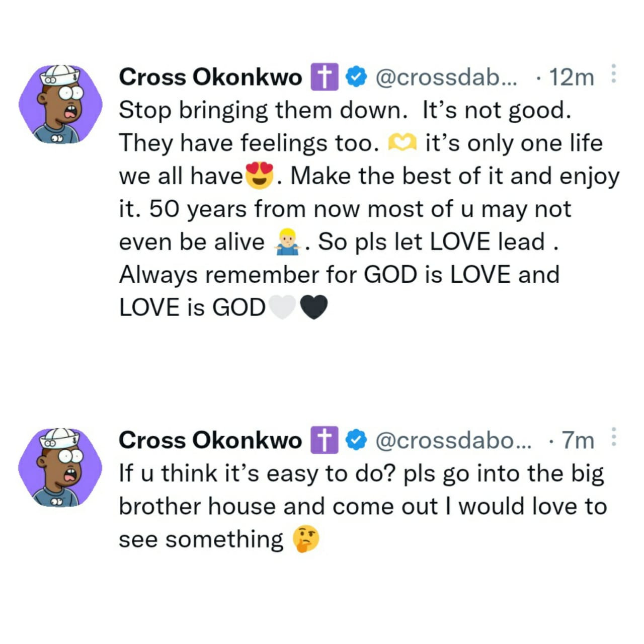Click the purple cross emoji in first tweet's name
Viewport: 644px width, 644px height.
click(325, 77)
